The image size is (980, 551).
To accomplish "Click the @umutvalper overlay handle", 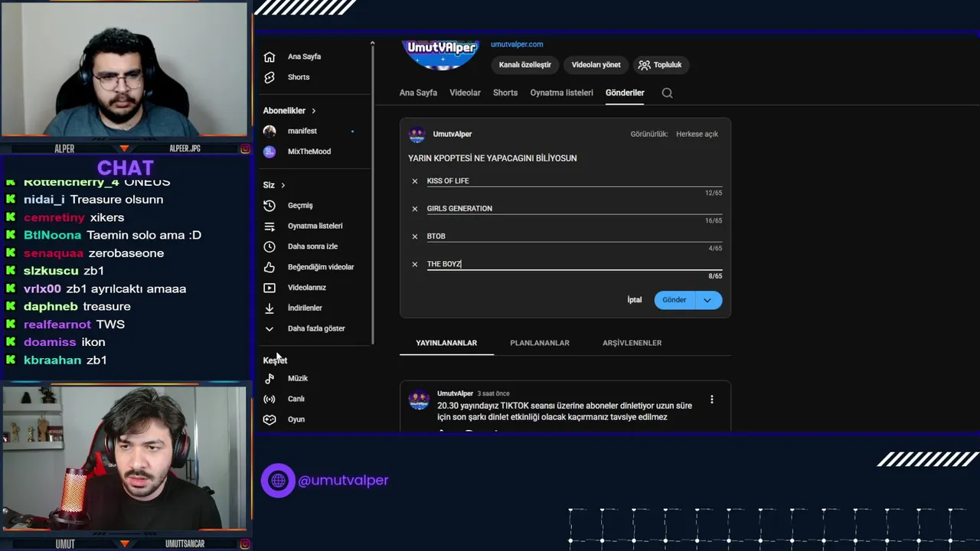I will [343, 481].
